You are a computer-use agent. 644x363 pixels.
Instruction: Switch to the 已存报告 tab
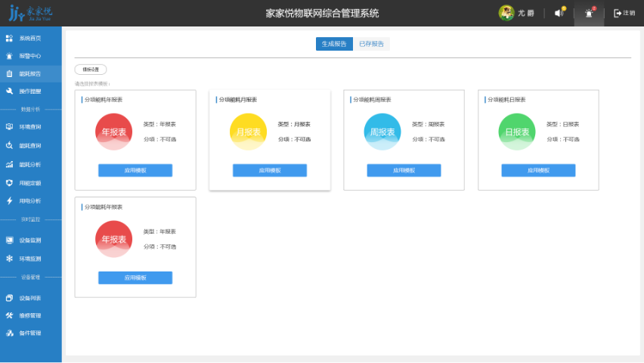coord(371,44)
